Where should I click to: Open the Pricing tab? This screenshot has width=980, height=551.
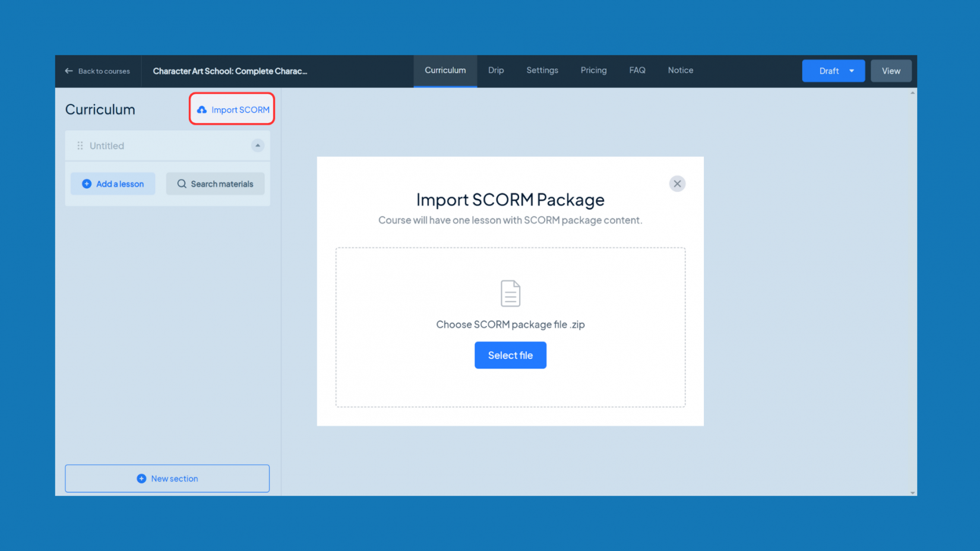click(x=593, y=70)
